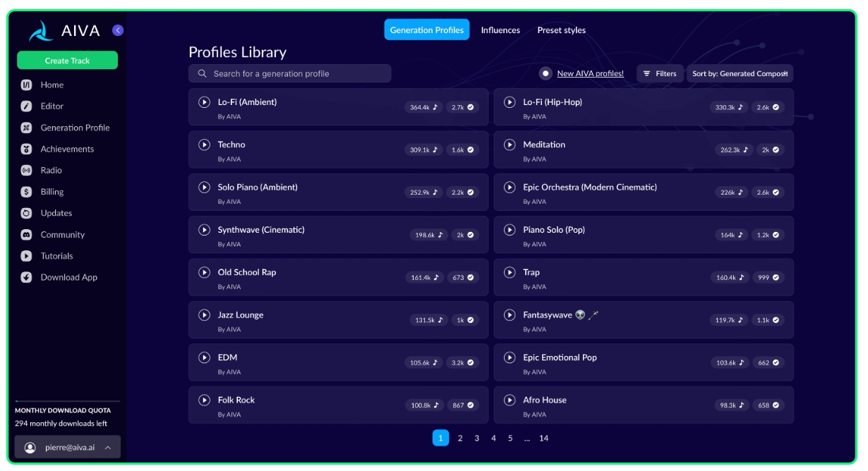
Task: Play the Piano Solo (Pop) preview
Action: coord(510,230)
